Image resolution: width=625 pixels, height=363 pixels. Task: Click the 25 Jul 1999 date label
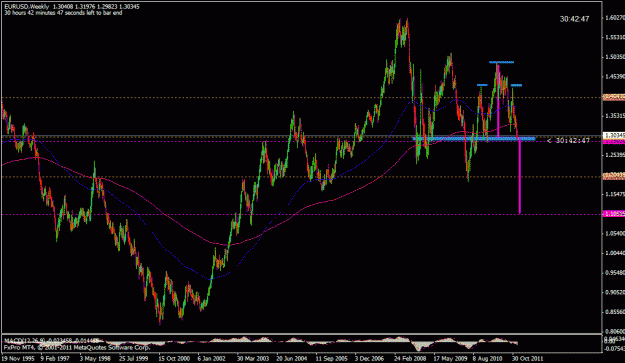(133, 358)
